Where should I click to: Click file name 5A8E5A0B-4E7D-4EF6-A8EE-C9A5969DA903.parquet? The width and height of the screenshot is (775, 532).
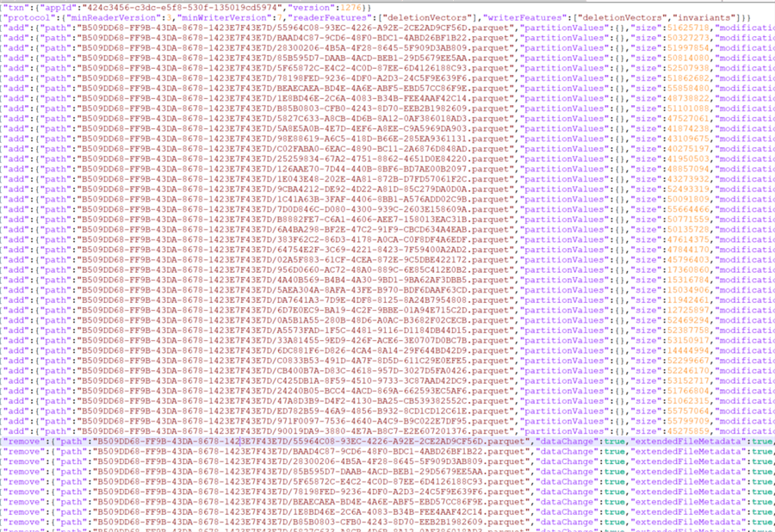(x=393, y=128)
